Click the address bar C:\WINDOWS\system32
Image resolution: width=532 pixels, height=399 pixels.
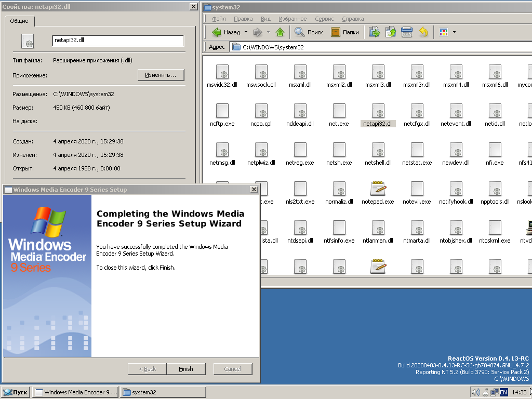pos(380,47)
